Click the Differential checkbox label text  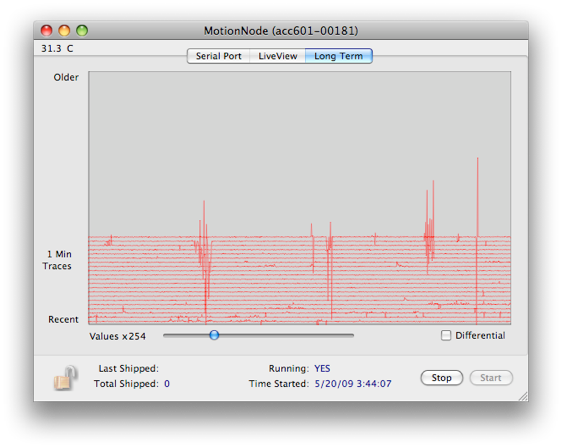click(x=480, y=335)
